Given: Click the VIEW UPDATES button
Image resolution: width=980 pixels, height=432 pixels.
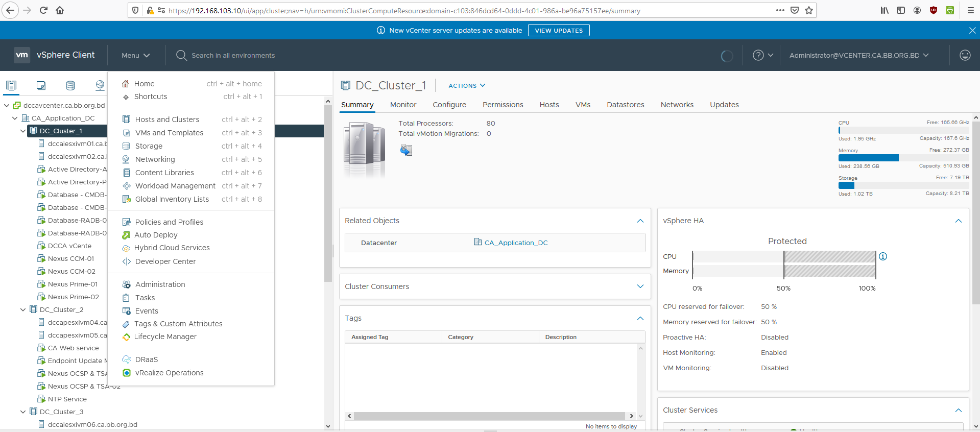Looking at the screenshot, I should pos(559,31).
